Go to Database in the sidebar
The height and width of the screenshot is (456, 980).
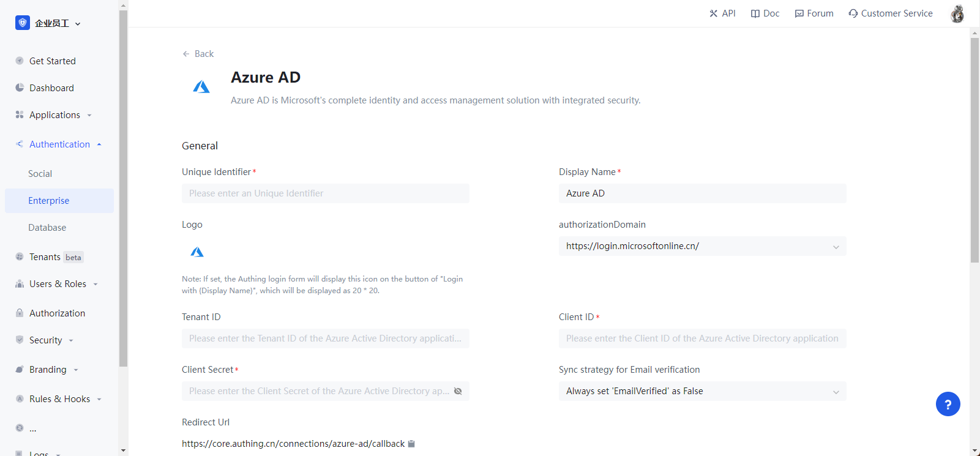[47, 228]
